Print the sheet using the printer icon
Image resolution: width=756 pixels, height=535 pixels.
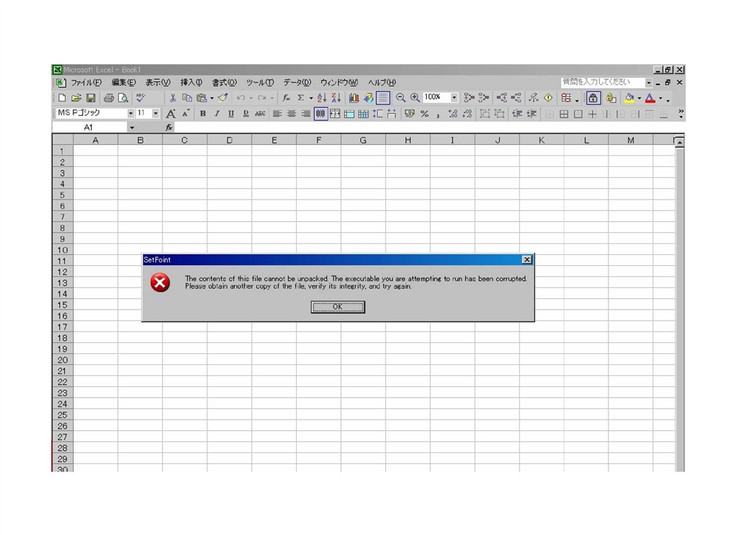[x=109, y=98]
